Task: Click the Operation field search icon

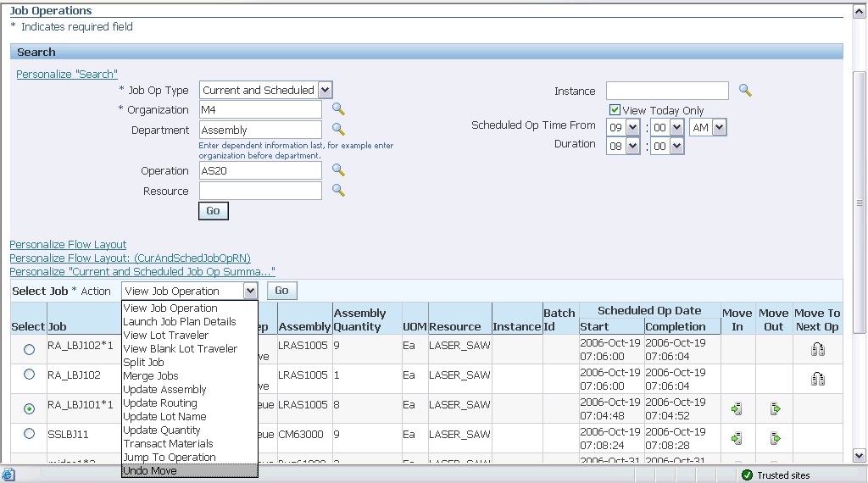Action: (338, 170)
